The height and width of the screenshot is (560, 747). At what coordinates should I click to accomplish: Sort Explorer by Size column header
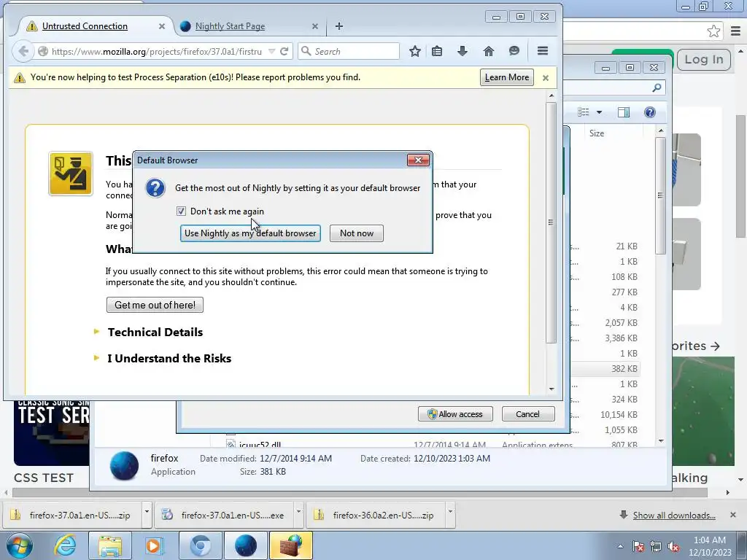pos(614,133)
